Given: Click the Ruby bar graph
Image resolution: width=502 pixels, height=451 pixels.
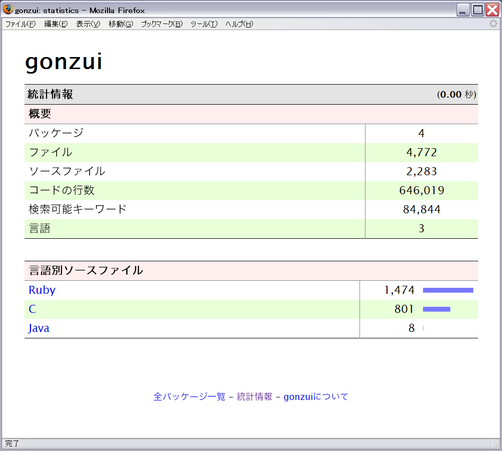Looking at the screenshot, I should [x=448, y=290].
